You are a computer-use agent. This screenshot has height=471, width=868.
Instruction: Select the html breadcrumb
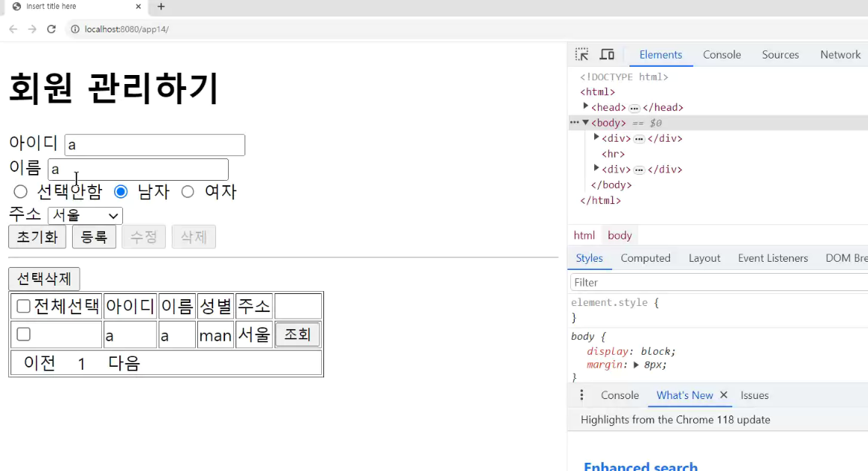click(584, 235)
